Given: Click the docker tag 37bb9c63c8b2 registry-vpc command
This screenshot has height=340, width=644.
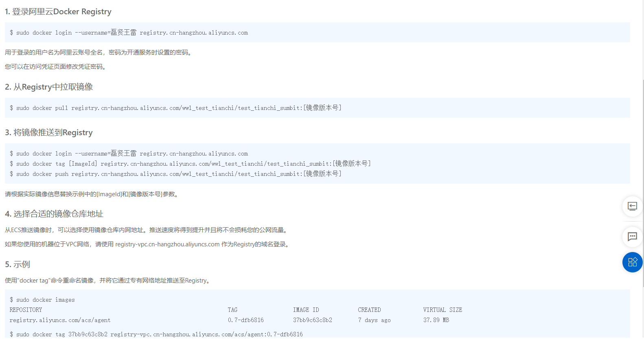Looking at the screenshot, I should (156, 334).
